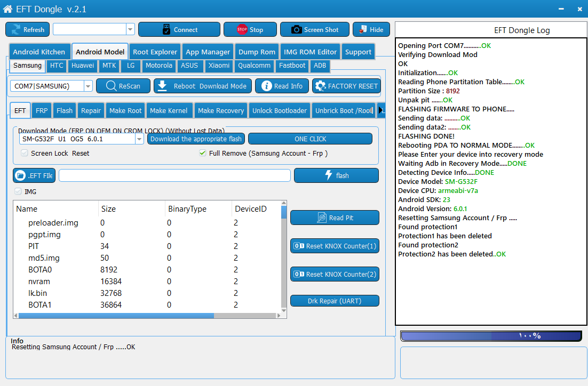The image size is (588, 386).
Task: Select the MTK brand tab
Action: pyautogui.click(x=109, y=66)
